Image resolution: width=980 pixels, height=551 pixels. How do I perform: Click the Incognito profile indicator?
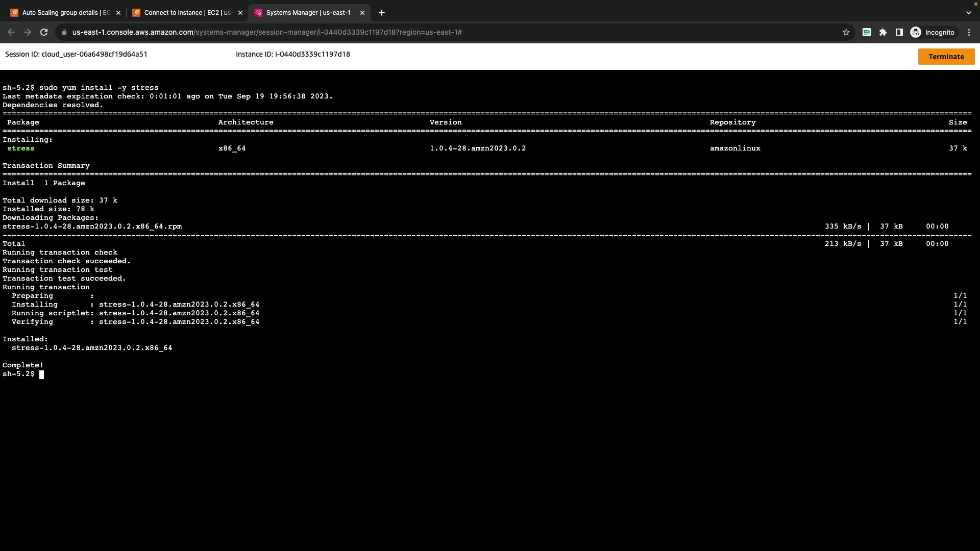(x=933, y=32)
